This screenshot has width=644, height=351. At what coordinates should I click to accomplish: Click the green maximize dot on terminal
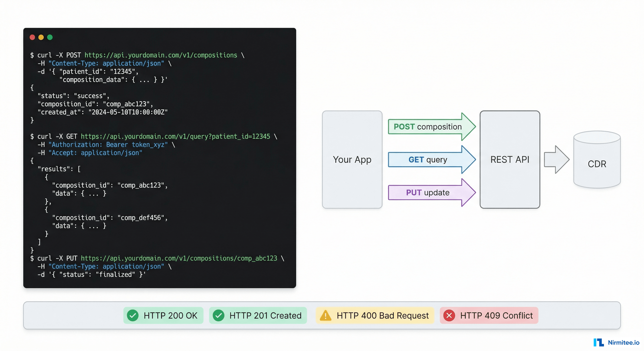click(50, 37)
